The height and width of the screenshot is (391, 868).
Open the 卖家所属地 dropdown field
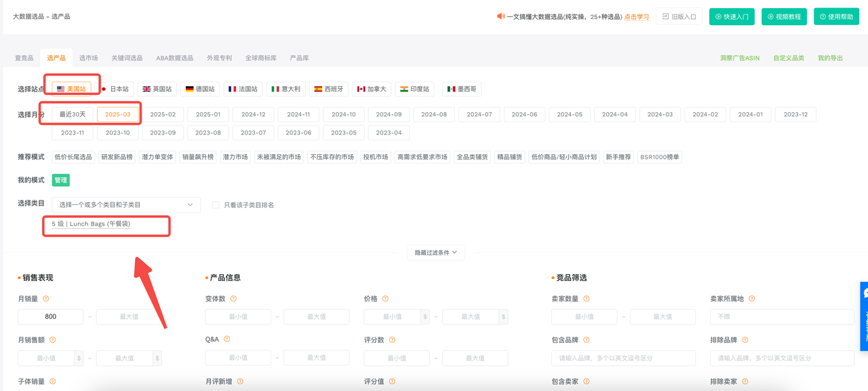[x=782, y=316]
